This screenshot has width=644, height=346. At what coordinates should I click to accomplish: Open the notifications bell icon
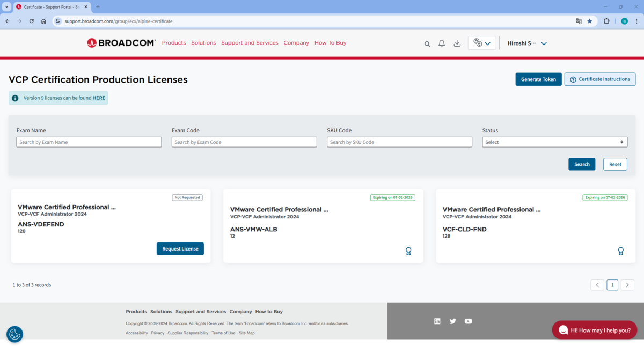(x=442, y=43)
